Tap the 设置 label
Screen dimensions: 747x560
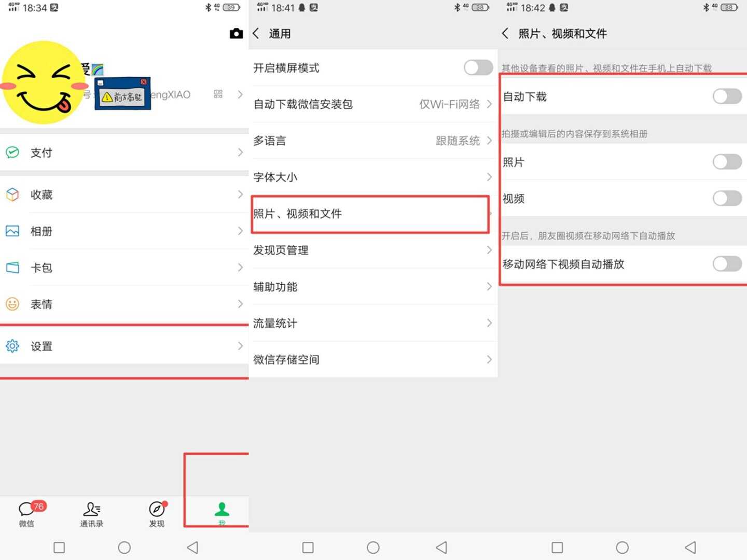pos(41,346)
